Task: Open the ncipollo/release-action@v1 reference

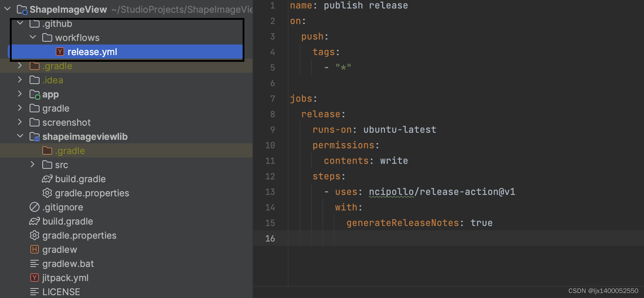Action: click(x=442, y=192)
